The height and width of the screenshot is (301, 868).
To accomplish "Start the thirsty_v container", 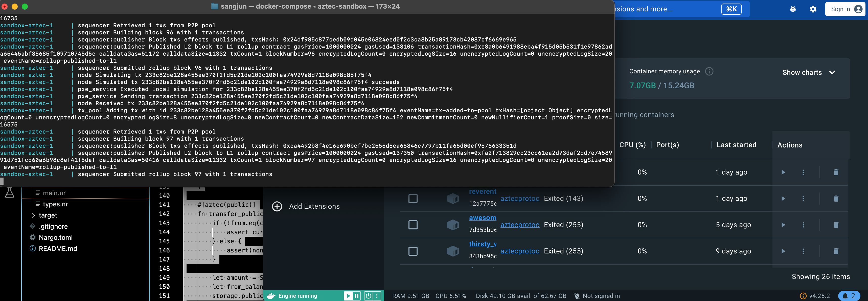I will (x=783, y=251).
